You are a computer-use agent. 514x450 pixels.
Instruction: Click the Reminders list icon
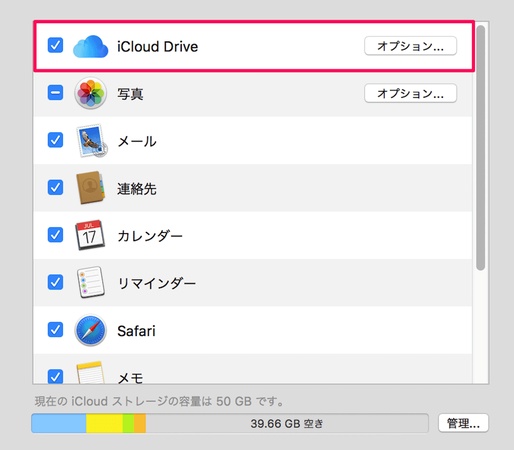pos(90,282)
